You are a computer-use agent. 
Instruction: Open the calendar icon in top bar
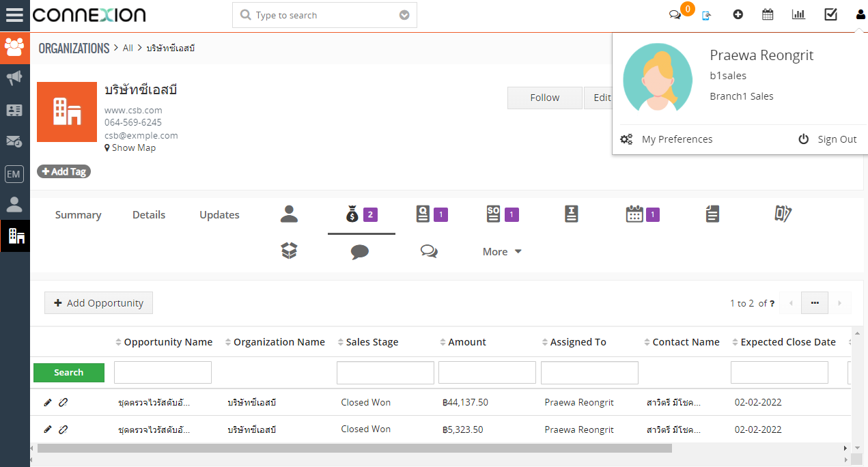[x=768, y=14]
